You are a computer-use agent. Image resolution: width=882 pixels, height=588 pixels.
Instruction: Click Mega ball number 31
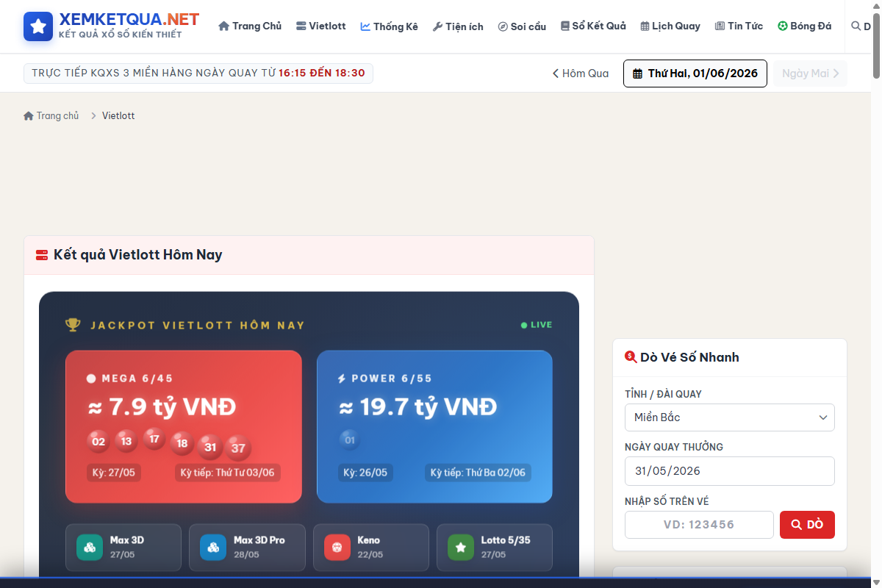pos(210,447)
